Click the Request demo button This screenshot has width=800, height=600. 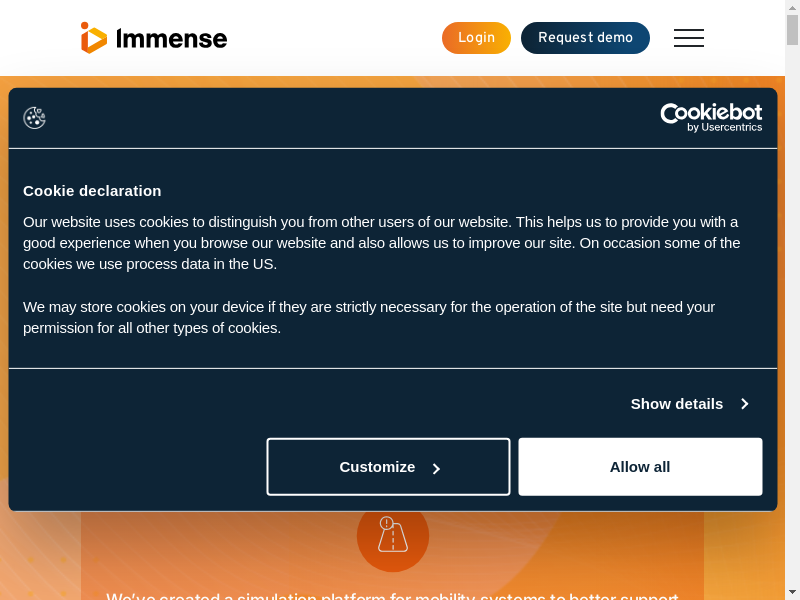point(585,38)
